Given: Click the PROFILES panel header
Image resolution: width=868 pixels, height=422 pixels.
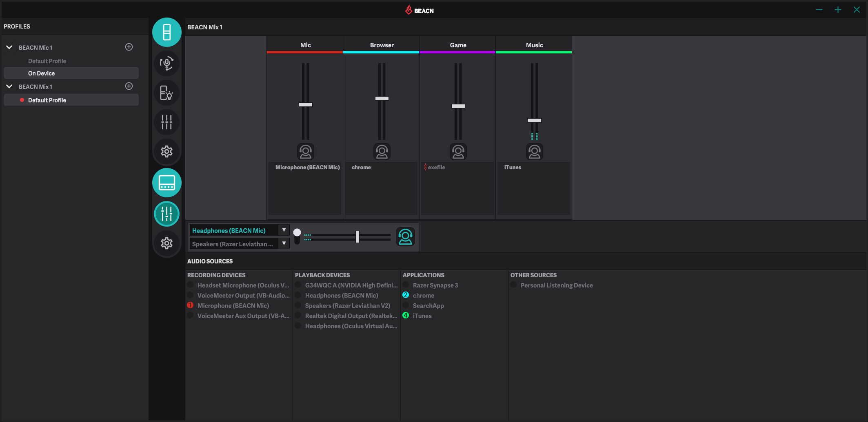Looking at the screenshot, I should pyautogui.click(x=17, y=27).
